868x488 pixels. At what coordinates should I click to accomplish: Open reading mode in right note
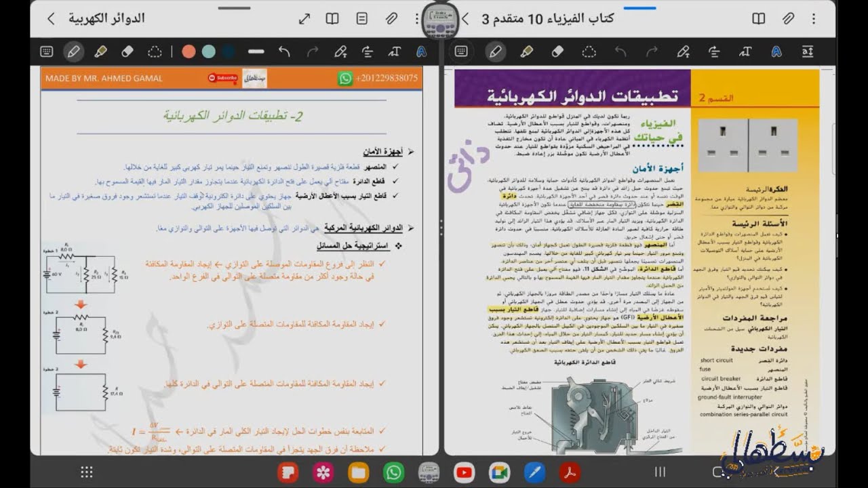[759, 18]
